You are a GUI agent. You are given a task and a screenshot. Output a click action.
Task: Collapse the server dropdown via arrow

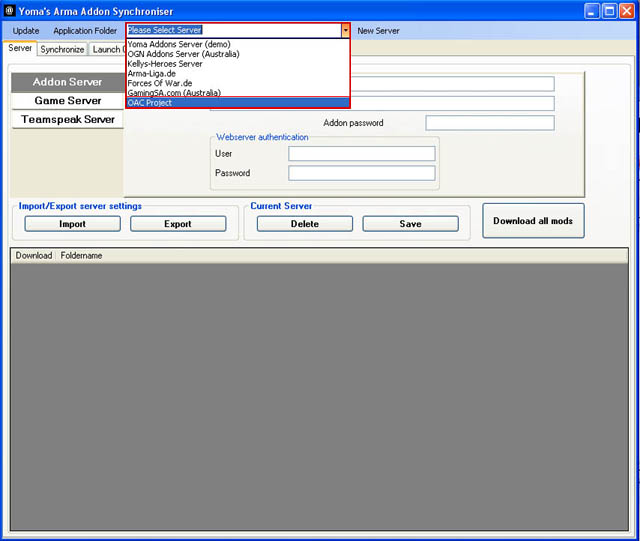coord(345,31)
